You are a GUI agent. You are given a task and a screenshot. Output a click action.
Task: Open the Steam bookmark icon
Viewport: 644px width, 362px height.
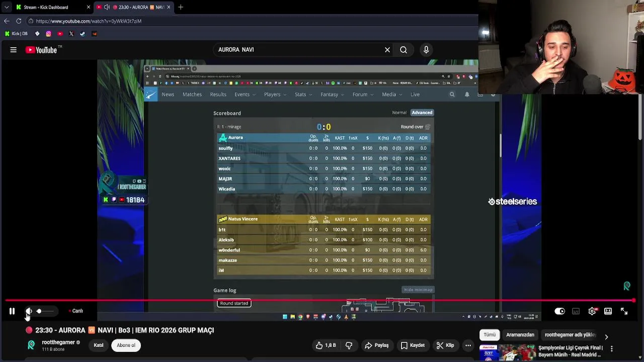point(83,34)
